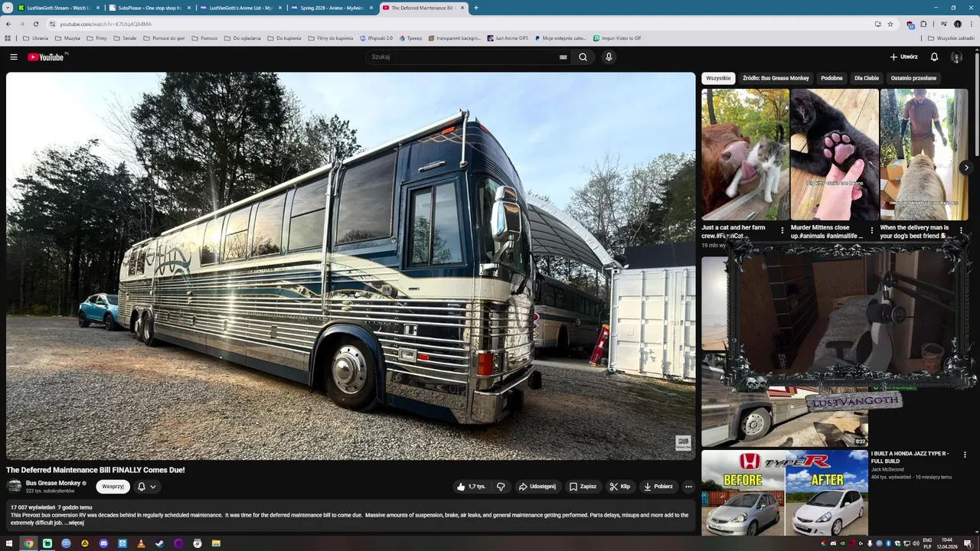Open the apps grid in bookmarks bar
Image resolution: width=980 pixels, height=551 pixels.
click(x=8, y=37)
